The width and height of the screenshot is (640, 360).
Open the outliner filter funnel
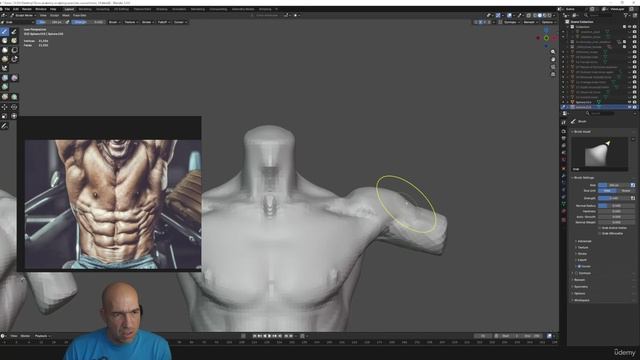click(626, 16)
